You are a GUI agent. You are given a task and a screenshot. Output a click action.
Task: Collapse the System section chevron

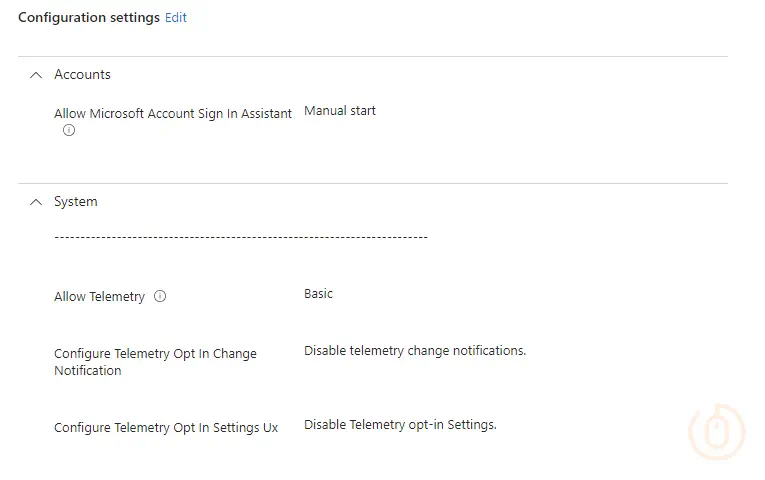(36, 202)
